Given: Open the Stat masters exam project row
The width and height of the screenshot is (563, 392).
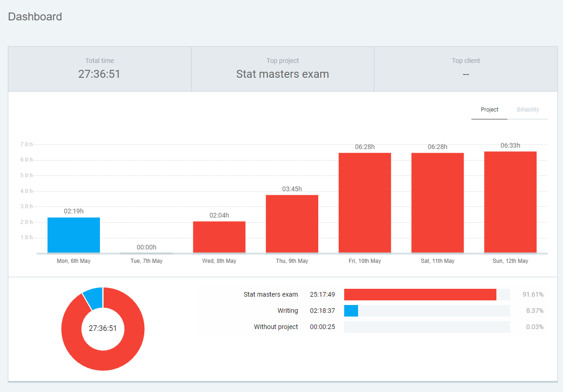Looking at the screenshot, I should pos(271,294).
